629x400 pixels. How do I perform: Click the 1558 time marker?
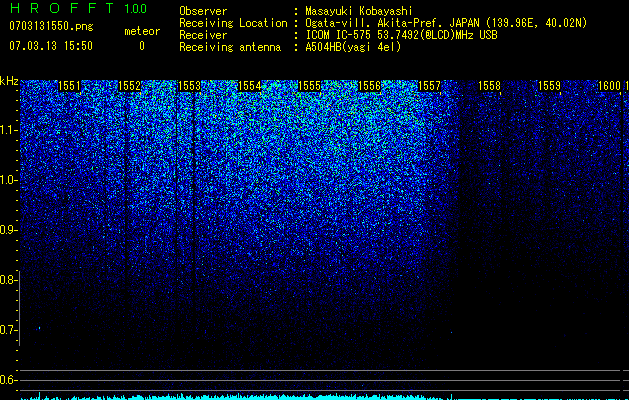[489, 86]
